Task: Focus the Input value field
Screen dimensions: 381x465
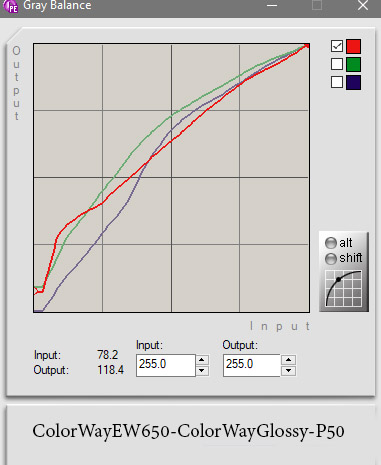Action: click(x=165, y=365)
